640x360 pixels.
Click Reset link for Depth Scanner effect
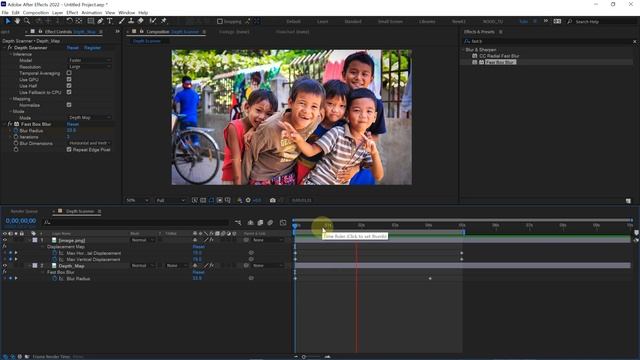pyautogui.click(x=73, y=48)
